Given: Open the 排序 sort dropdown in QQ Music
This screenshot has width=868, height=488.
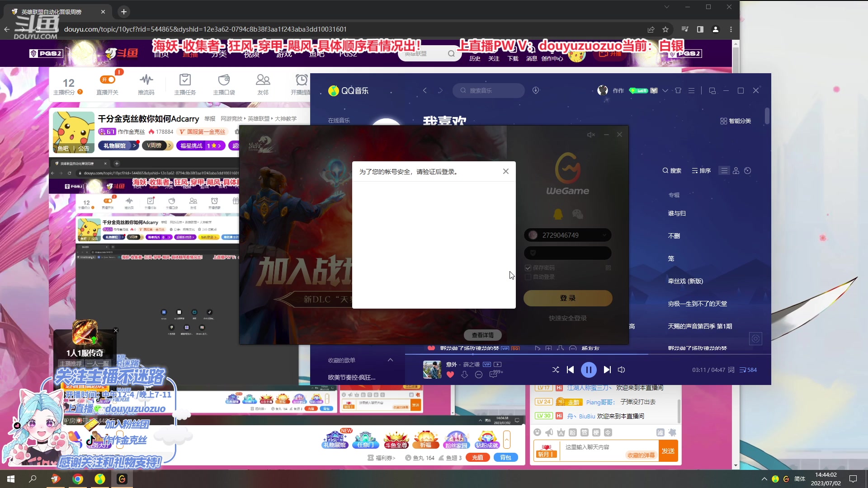Looking at the screenshot, I should click(x=701, y=171).
